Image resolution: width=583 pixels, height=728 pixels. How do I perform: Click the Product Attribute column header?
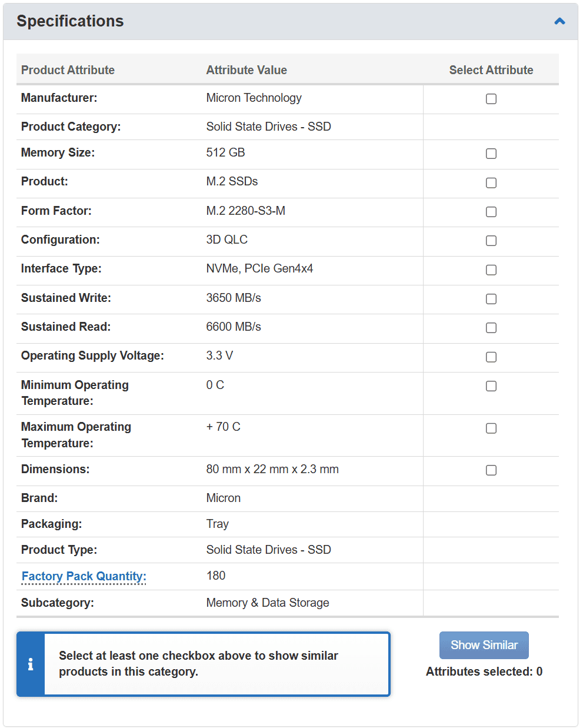click(x=68, y=70)
